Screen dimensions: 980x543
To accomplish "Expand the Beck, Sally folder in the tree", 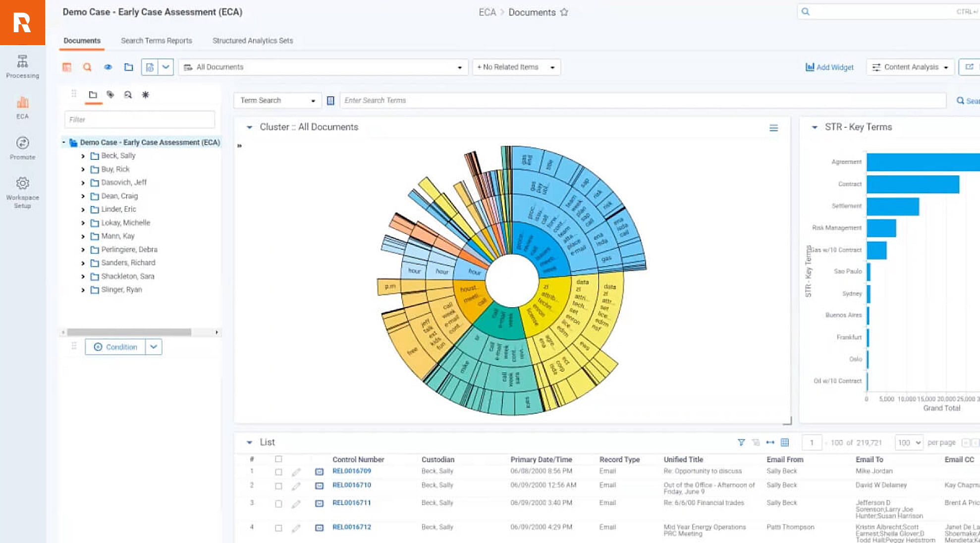I will [x=83, y=156].
